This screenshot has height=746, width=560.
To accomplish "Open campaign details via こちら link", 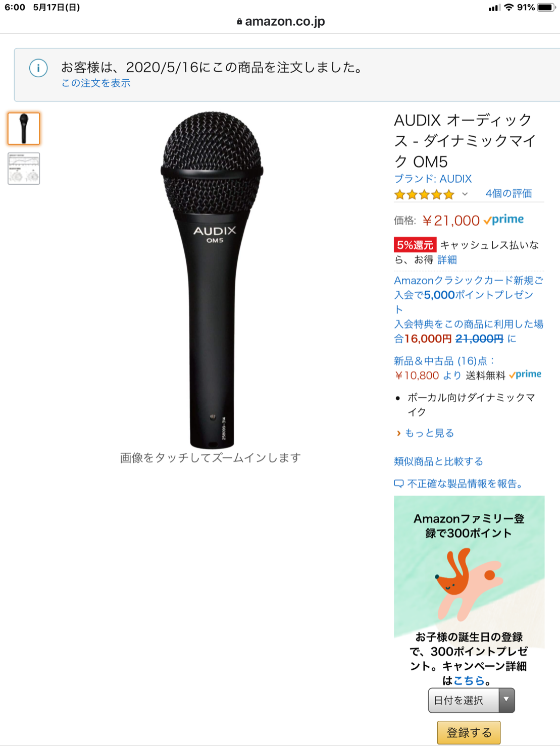I will click(469, 680).
